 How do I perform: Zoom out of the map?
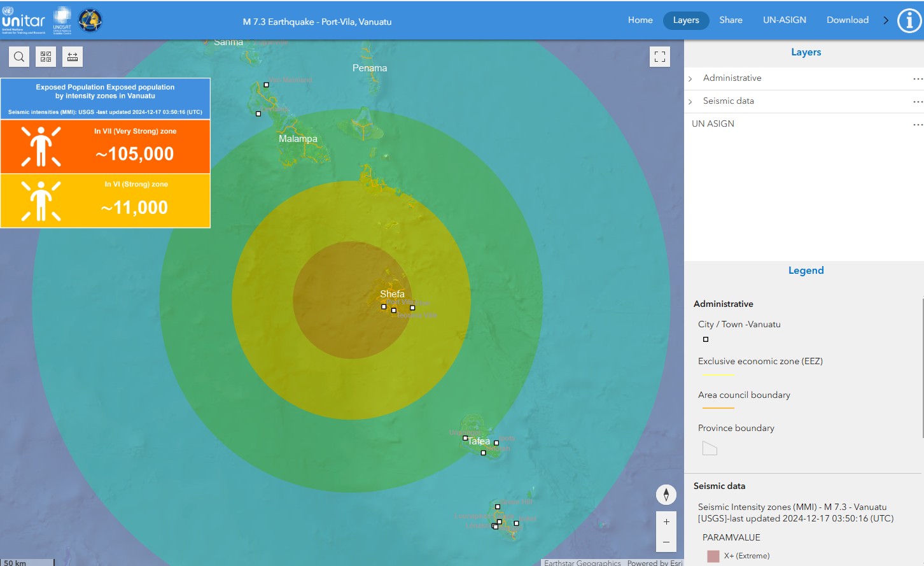point(666,542)
